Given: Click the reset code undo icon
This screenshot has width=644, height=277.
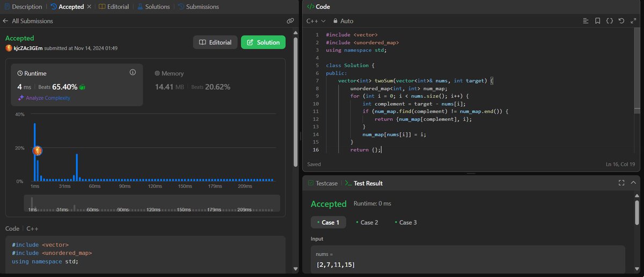Looking at the screenshot, I should [621, 21].
